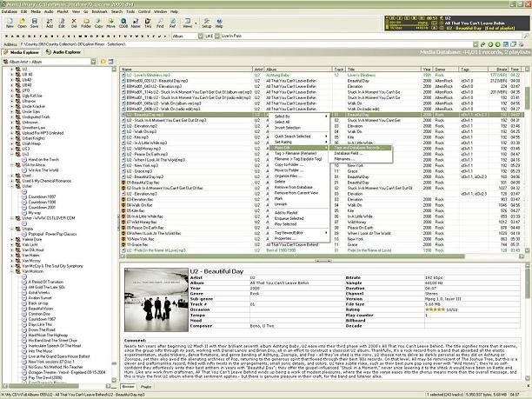The height and width of the screenshot is (399, 532).
Task: Click the Name toolbar icon
Action: pos(136,22)
